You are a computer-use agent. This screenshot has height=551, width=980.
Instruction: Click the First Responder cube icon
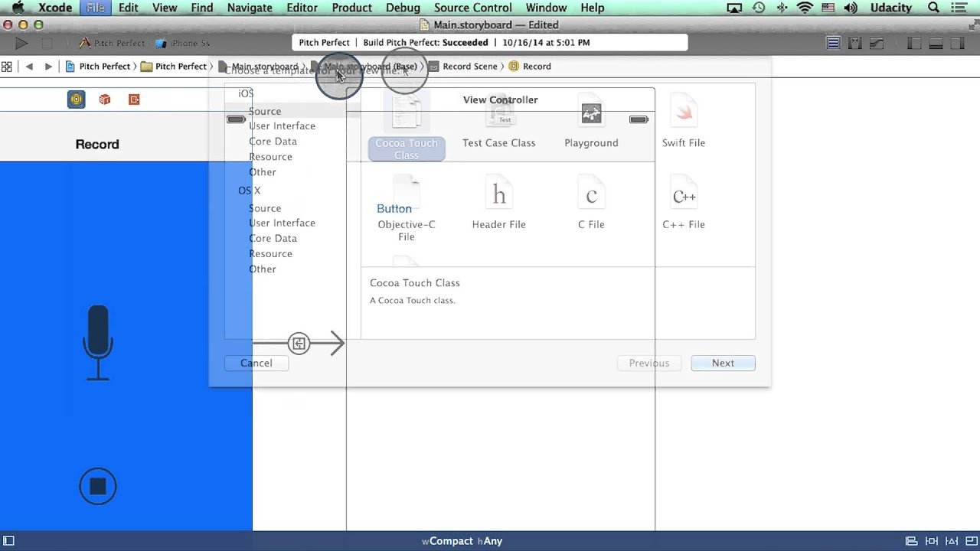(105, 99)
